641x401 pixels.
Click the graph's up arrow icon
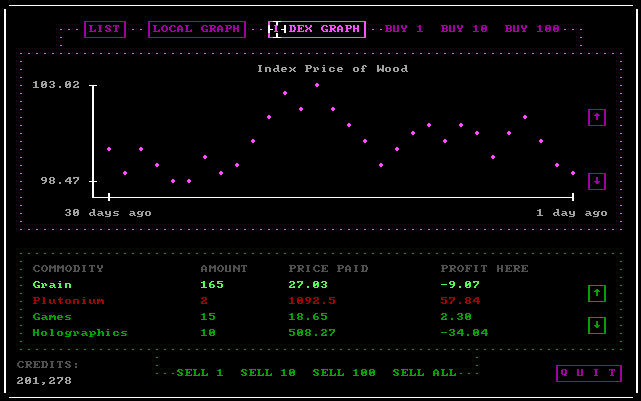click(x=597, y=117)
